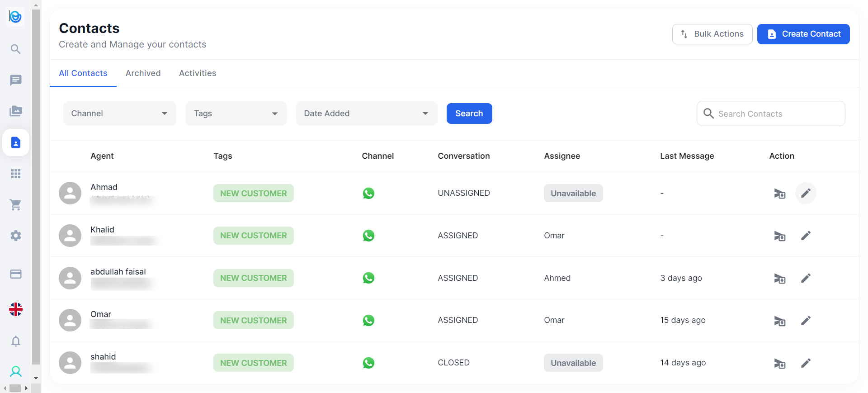Image resolution: width=868 pixels, height=393 pixels.
Task: Open the shopping cart sidebar icon
Action: (16, 205)
